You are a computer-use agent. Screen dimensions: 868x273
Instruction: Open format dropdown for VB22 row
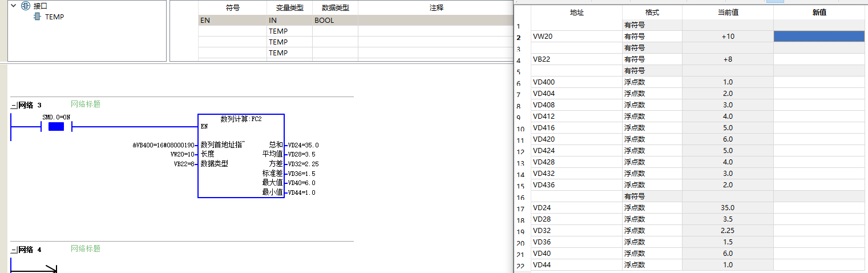point(652,59)
